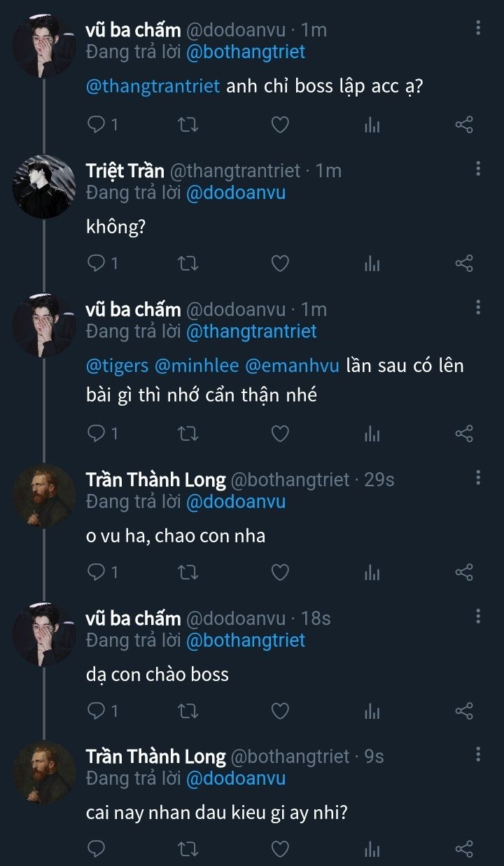Screen dimensions: 504x866
Task: Reply to "cai nay nhan dau kieu gi ay nhi?"
Action: tap(96, 849)
